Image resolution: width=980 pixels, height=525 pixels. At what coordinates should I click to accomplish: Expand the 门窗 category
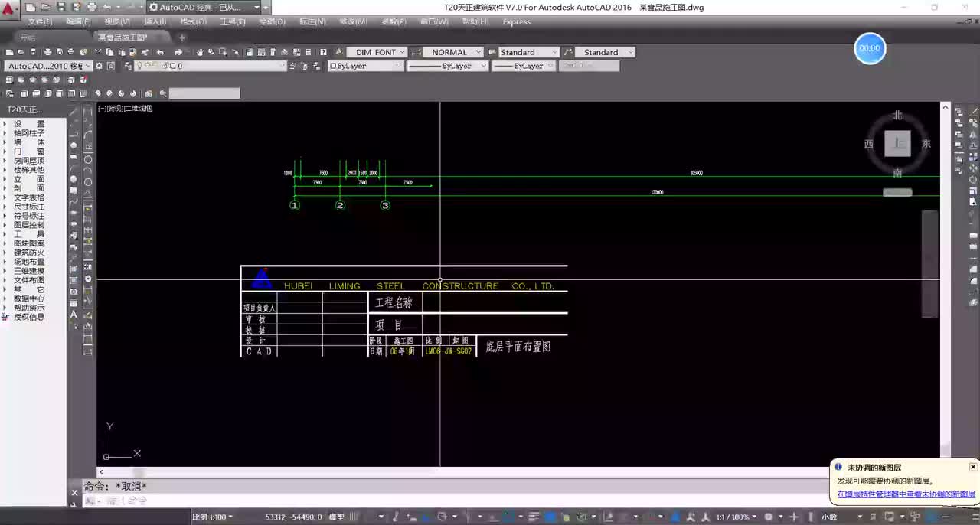coord(5,152)
